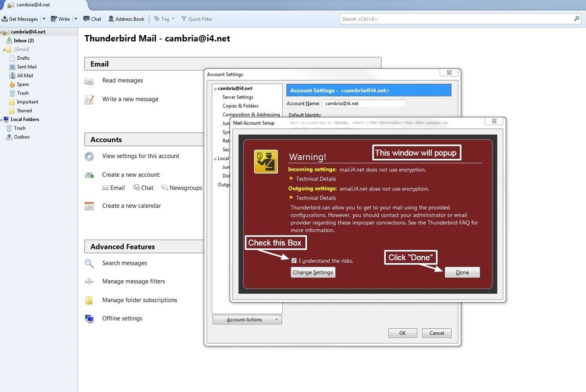This screenshot has height=392, width=586.
Task: Click the Offline settings computer icon
Action: point(89,318)
